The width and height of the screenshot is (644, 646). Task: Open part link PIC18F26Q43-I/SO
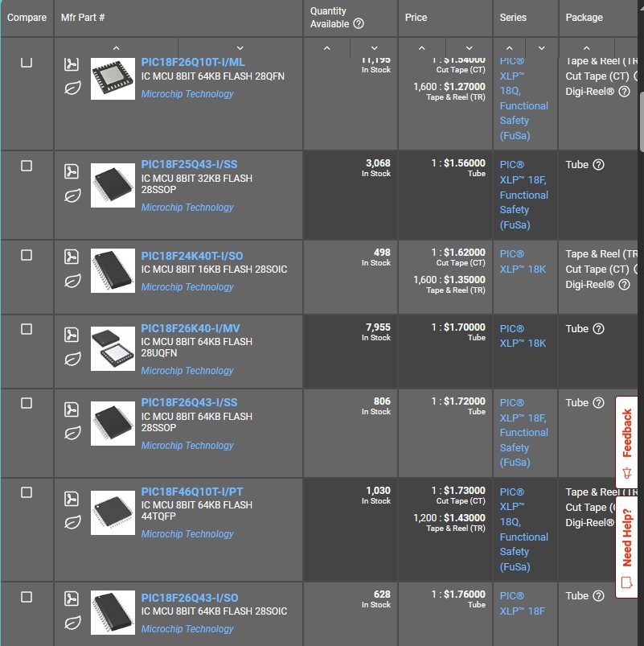190,598
